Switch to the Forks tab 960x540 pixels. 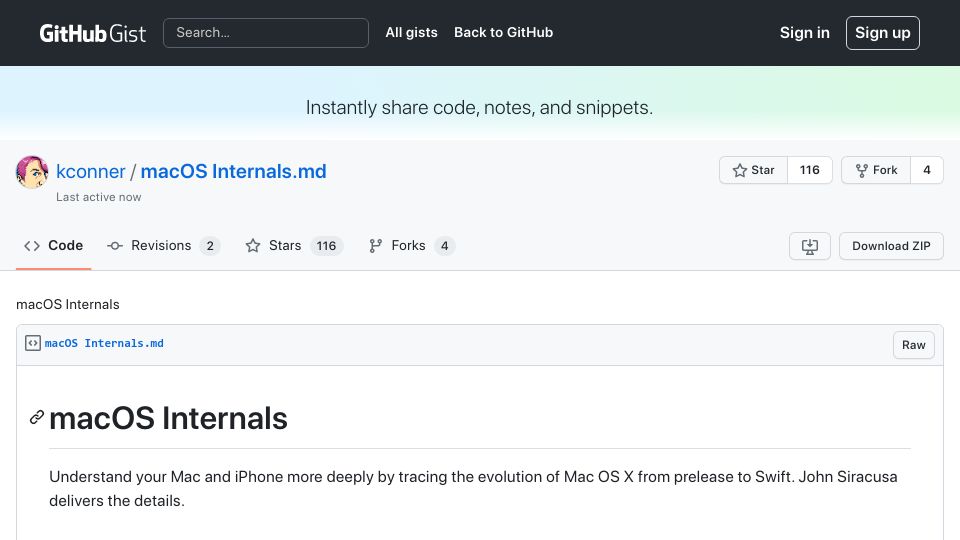coord(412,246)
